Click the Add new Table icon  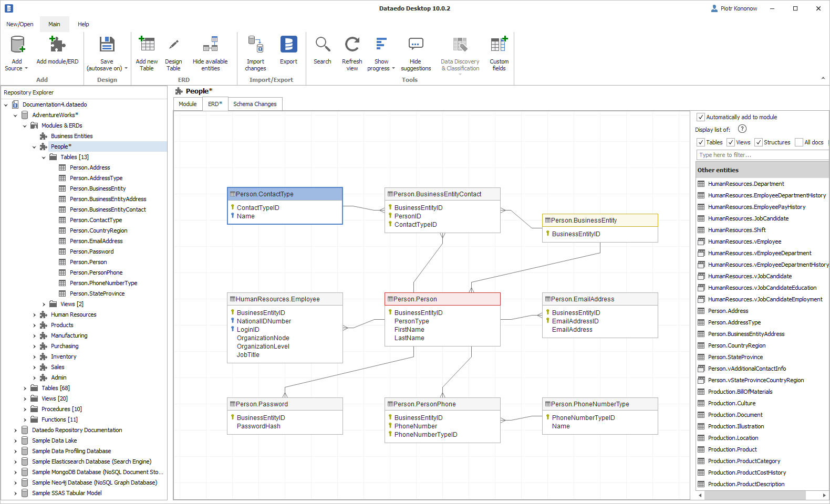pos(147,45)
